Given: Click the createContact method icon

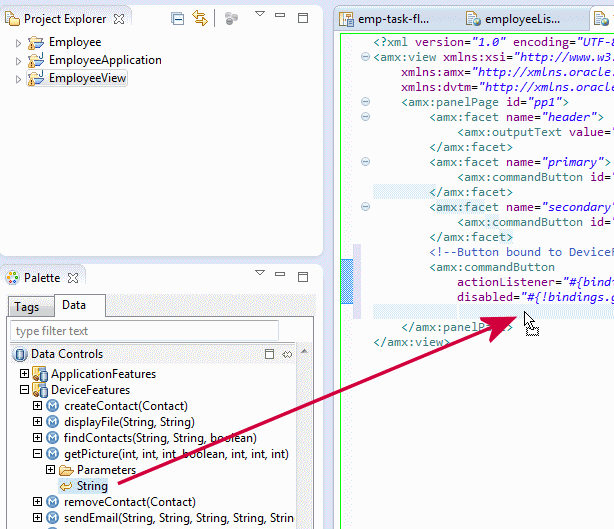Looking at the screenshot, I should (52, 406).
